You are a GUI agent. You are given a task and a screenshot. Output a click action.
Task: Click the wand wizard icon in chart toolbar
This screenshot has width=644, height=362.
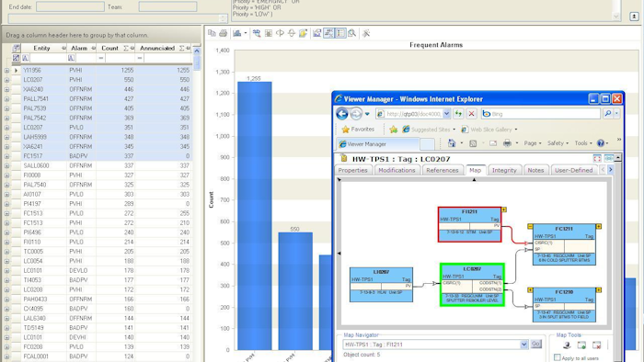click(366, 33)
